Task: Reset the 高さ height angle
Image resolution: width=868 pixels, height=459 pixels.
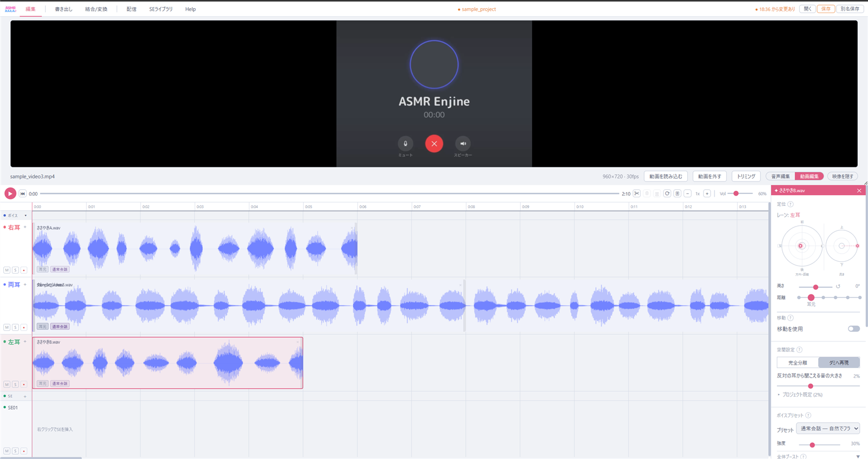Action: coord(838,286)
